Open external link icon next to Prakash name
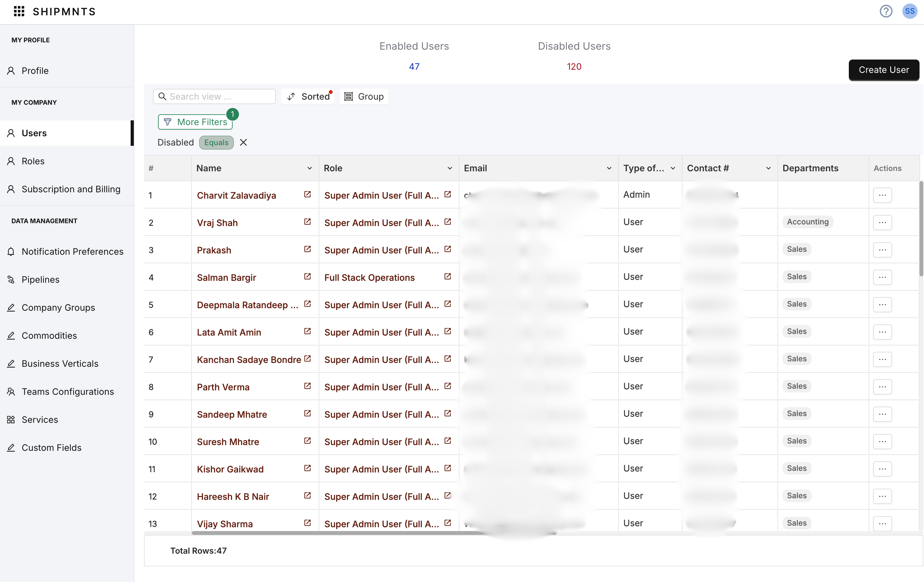Screen dimensions: 924x582 (307, 249)
